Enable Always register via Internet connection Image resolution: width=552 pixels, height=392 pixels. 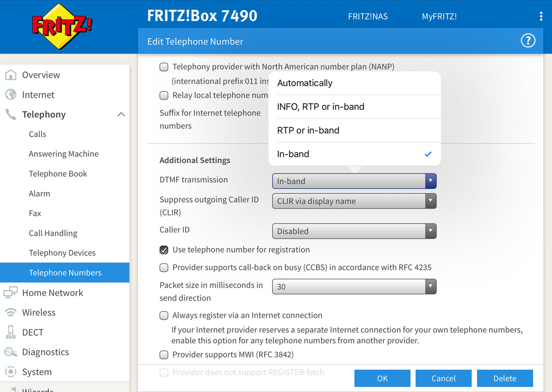point(164,315)
